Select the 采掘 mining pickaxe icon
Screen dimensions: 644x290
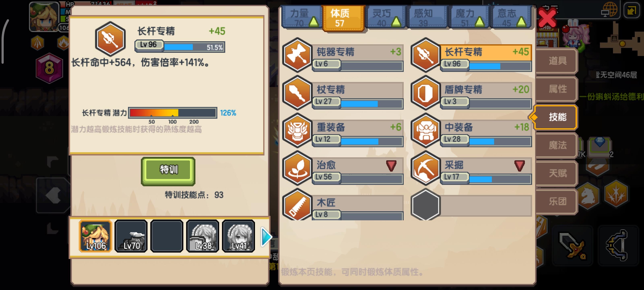pos(425,168)
